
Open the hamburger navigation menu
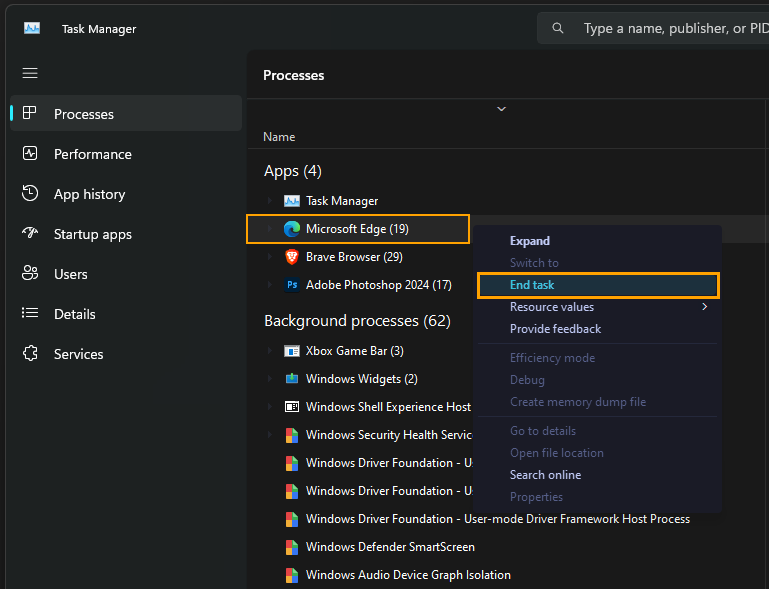(30, 73)
